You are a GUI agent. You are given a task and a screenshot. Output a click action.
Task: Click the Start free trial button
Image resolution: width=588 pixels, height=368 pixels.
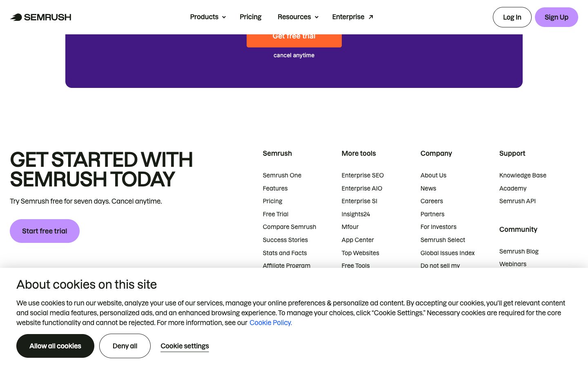pos(45,231)
